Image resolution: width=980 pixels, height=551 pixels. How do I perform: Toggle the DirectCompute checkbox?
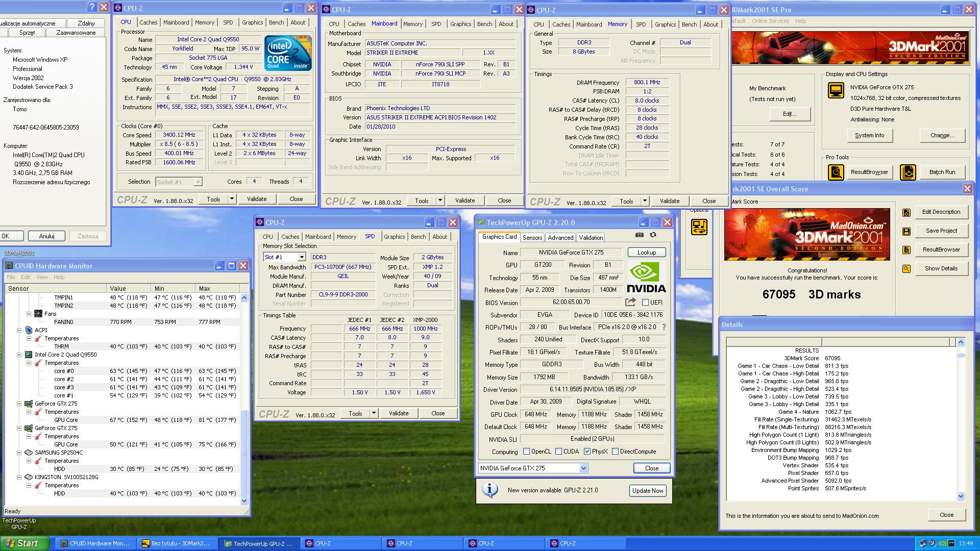point(615,452)
